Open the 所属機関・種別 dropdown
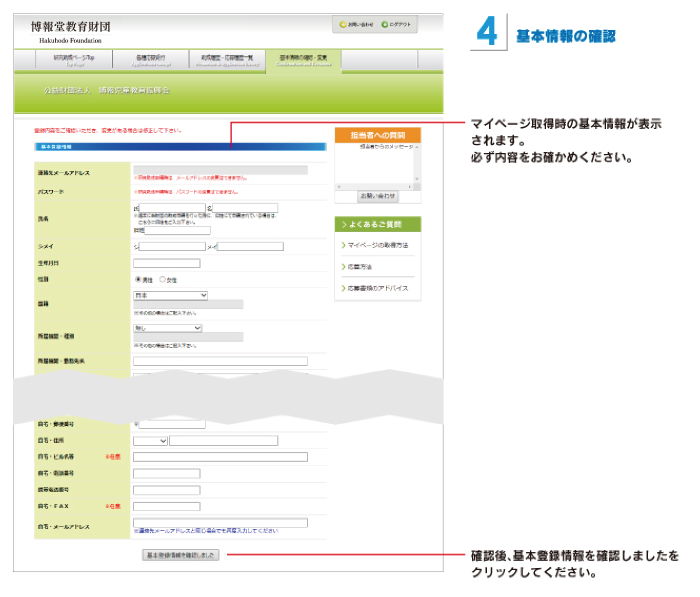700x597 pixels. pyautogui.click(x=168, y=328)
